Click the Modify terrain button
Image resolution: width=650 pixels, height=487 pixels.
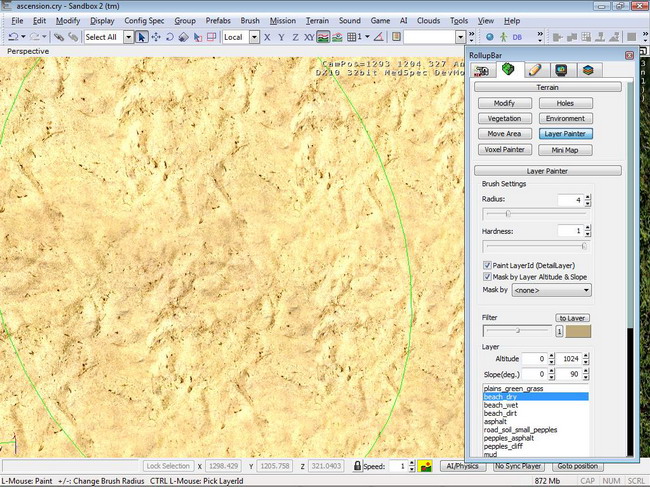[504, 103]
